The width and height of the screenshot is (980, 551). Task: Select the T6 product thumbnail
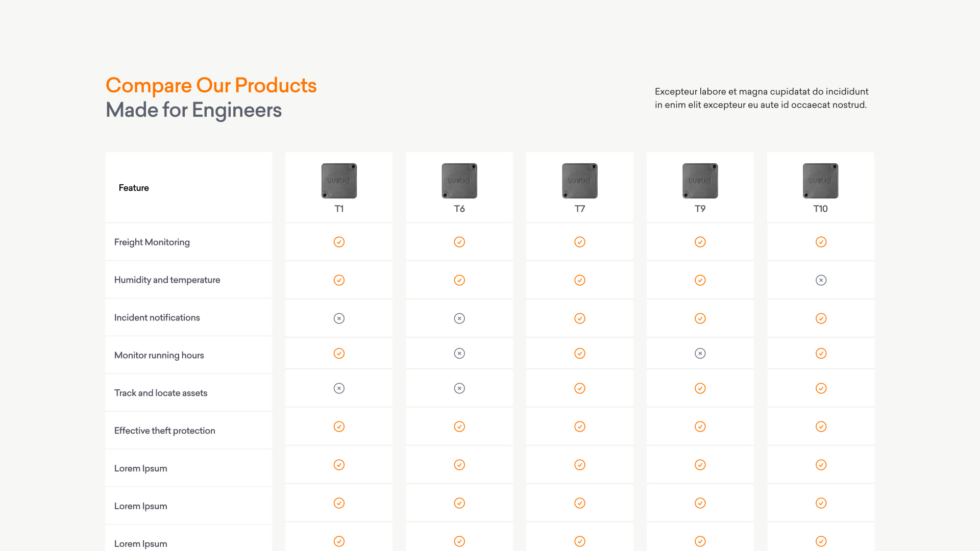[x=459, y=181]
